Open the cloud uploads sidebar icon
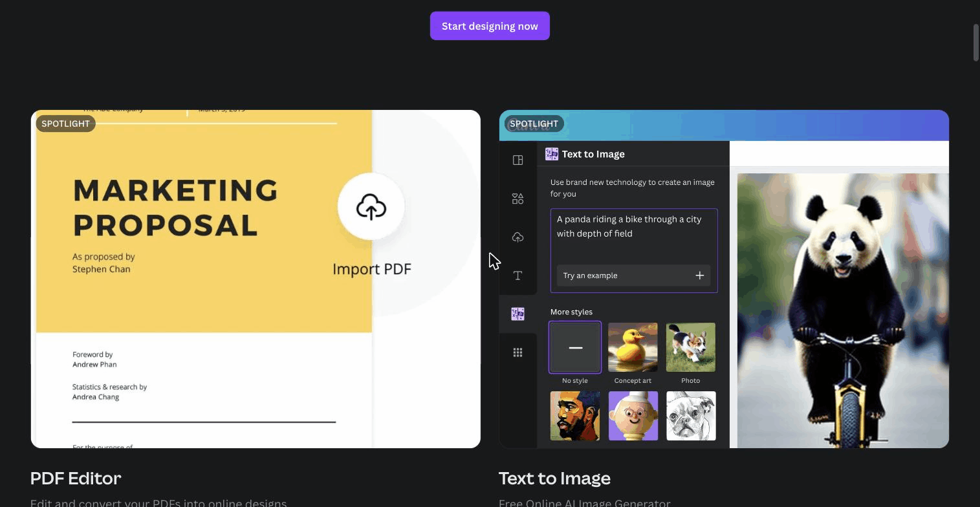 517,237
